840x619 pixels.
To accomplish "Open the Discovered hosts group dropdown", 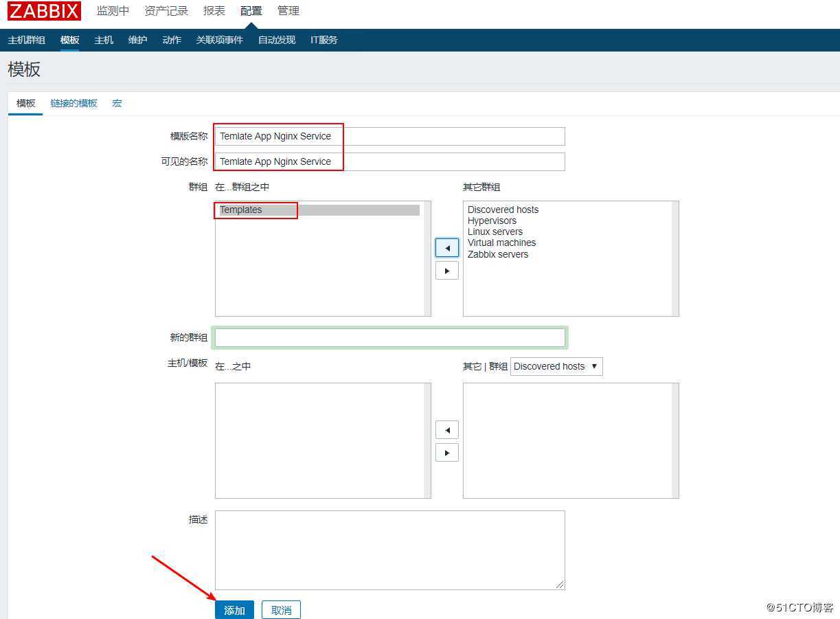I will (x=556, y=366).
